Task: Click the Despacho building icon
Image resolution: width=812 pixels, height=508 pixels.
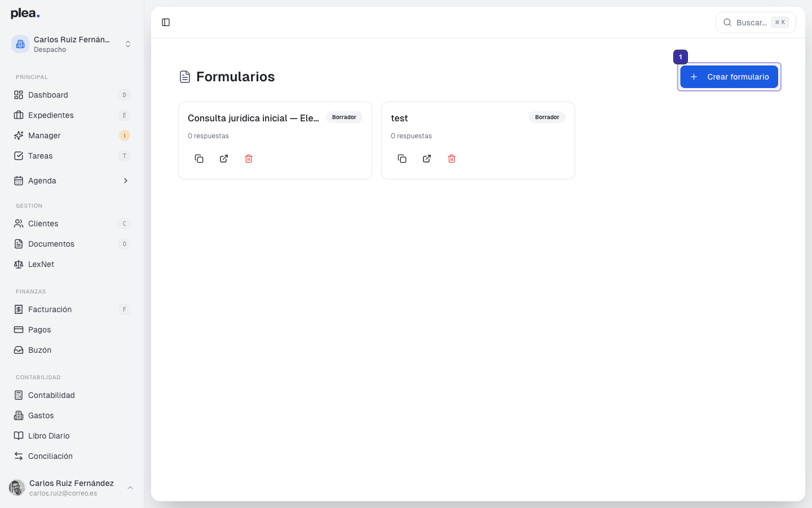Action: point(20,44)
